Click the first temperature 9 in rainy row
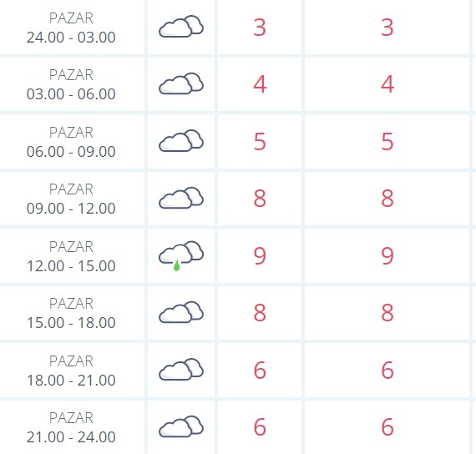 point(260,256)
